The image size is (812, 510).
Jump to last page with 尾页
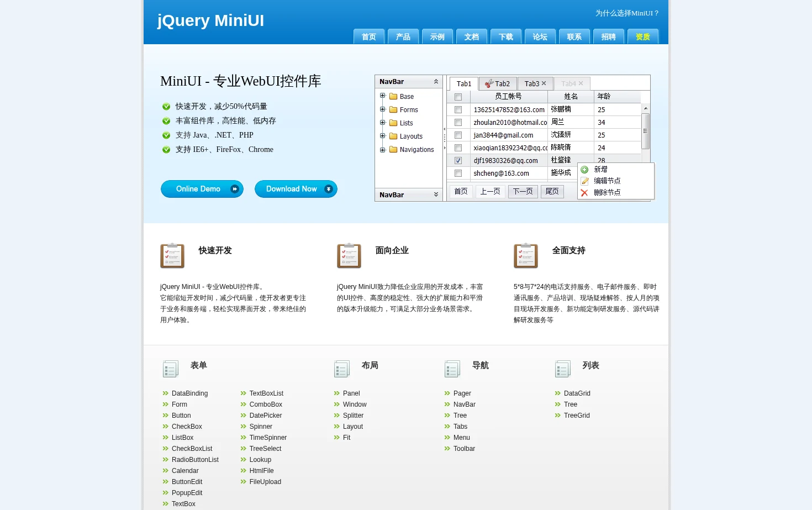tap(552, 192)
